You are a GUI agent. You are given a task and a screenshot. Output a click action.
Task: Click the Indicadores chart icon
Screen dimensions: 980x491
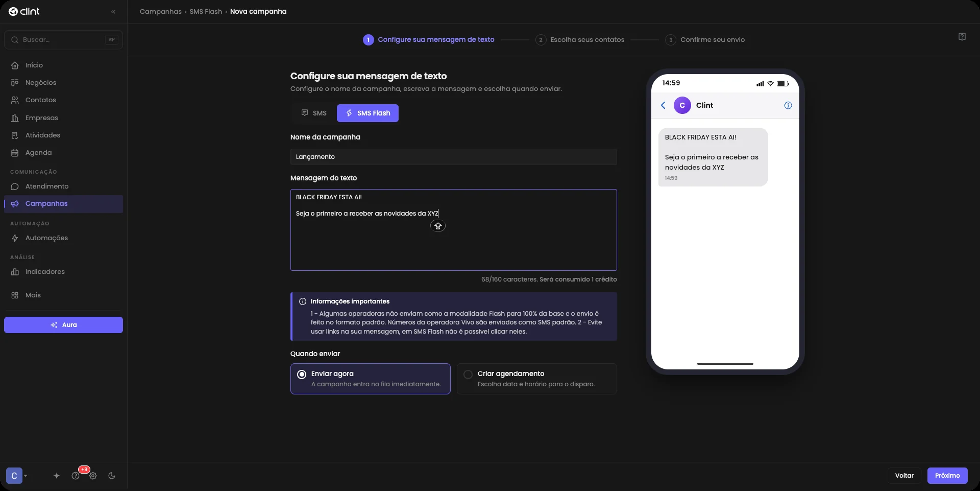[x=15, y=272]
